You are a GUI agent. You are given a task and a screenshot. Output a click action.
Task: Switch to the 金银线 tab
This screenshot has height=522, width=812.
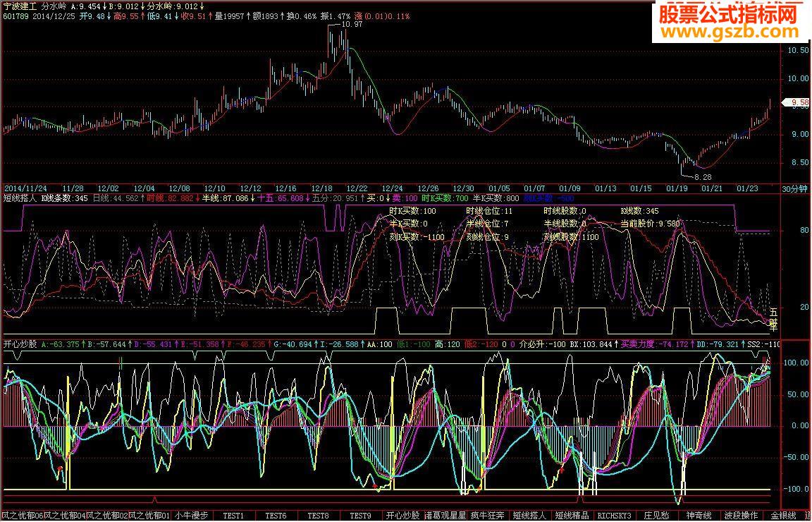pyautogui.click(x=783, y=516)
